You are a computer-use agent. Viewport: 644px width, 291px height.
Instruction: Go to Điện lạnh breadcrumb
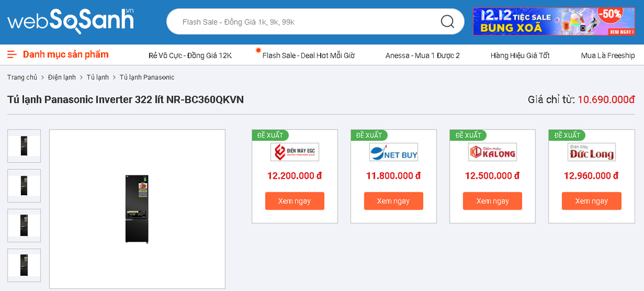tap(62, 77)
